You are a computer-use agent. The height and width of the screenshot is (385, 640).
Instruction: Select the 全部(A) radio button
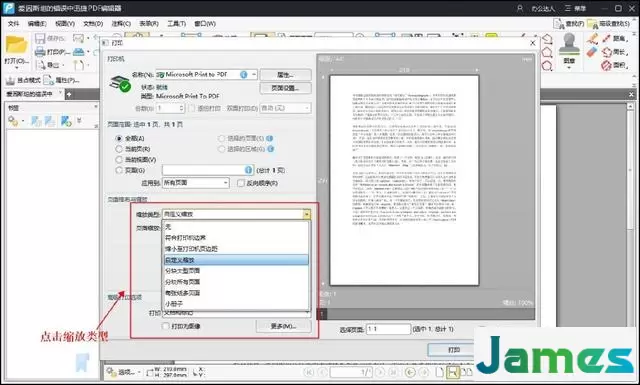coord(119,138)
